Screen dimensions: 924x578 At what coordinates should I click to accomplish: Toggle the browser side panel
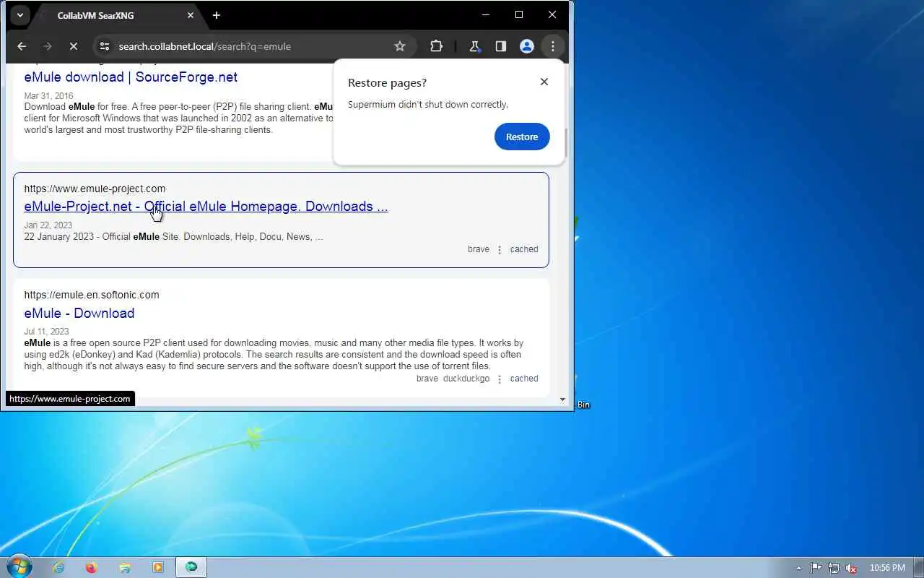click(x=500, y=46)
